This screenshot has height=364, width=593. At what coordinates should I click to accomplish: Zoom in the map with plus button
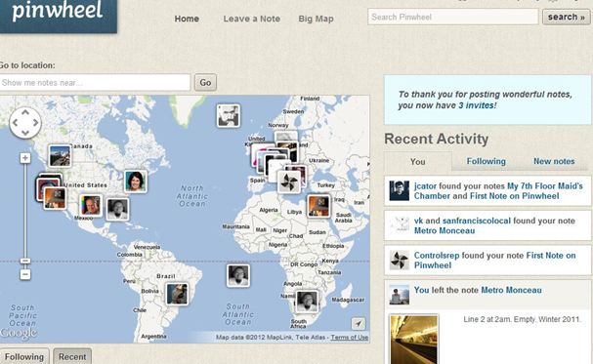click(x=25, y=158)
